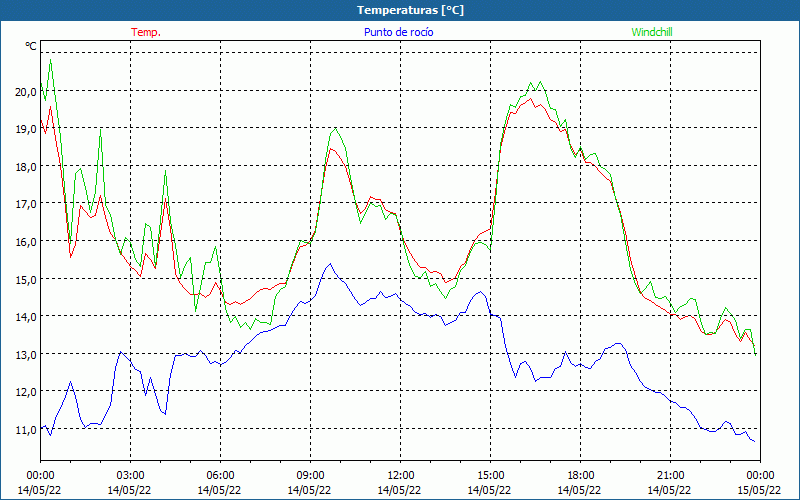Screen dimensions: 800x500
Task: Click the 12:00 time axis label
Action: coord(400,475)
